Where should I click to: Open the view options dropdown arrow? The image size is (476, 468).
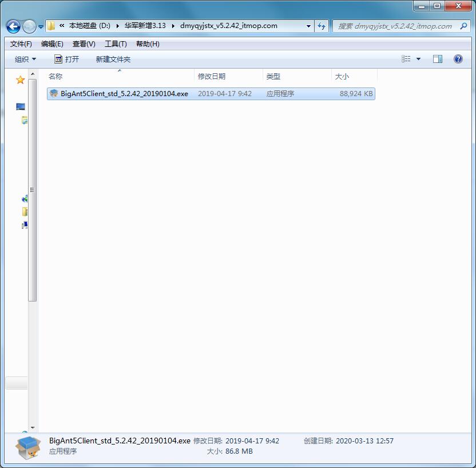[418, 59]
